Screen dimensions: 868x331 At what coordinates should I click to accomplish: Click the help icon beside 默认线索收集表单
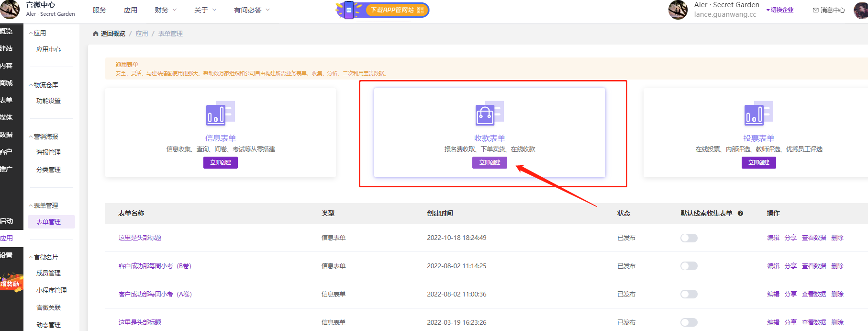coord(740,213)
